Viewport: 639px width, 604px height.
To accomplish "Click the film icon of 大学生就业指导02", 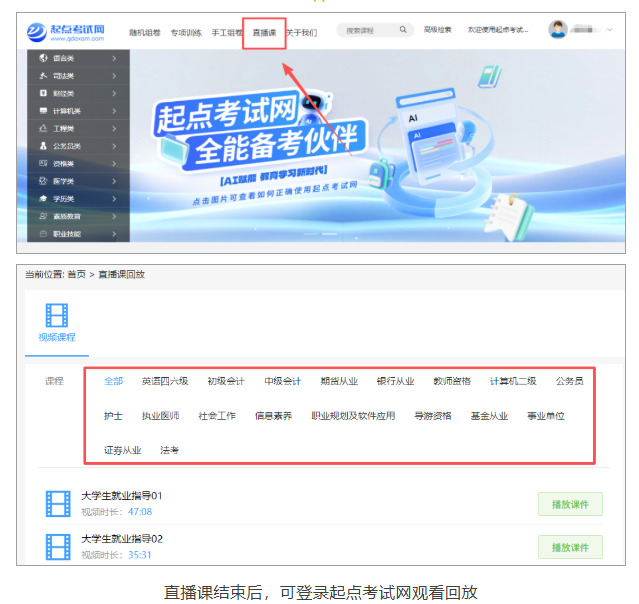I will coord(58,547).
